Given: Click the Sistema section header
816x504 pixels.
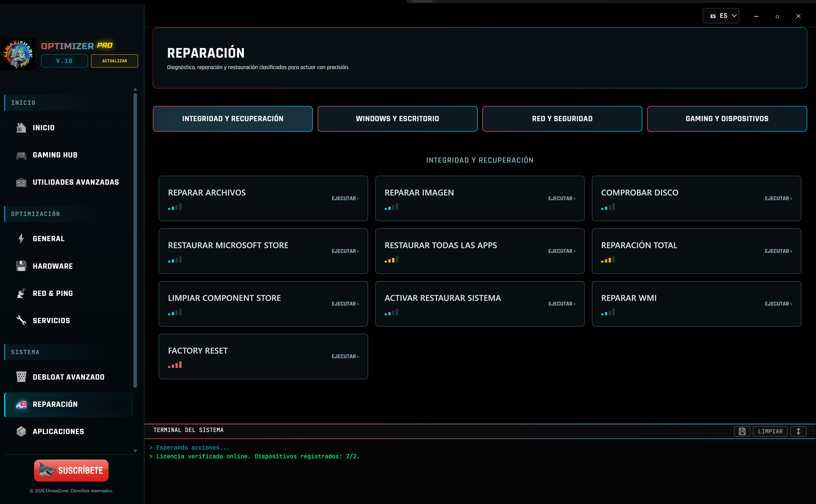Looking at the screenshot, I should point(25,352).
